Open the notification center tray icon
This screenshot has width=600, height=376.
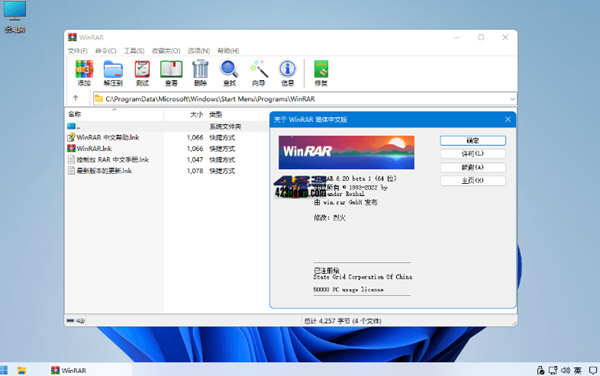[593, 370]
